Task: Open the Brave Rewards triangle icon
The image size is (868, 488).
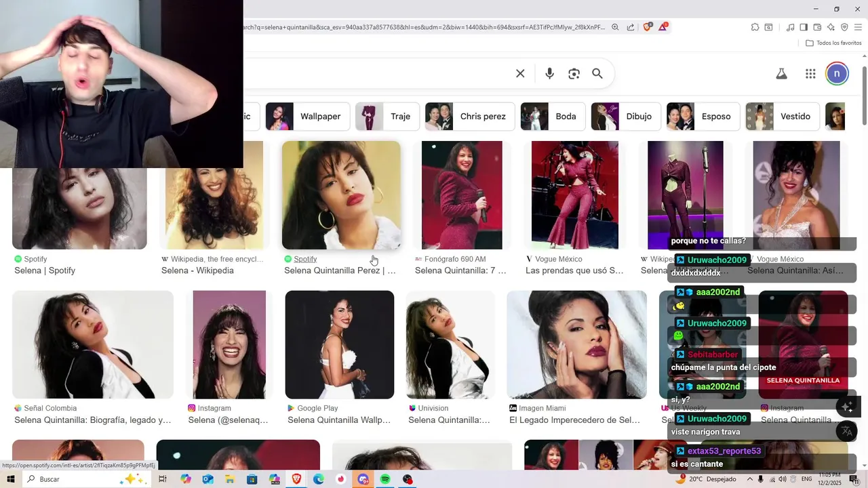Action: (663, 27)
